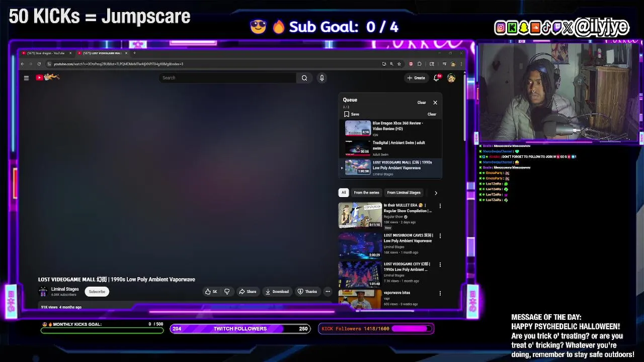Switch to the LOST VIDEOGAME MALL browser tab
Image resolution: width=644 pixels, height=362 pixels.
pyautogui.click(x=103, y=53)
